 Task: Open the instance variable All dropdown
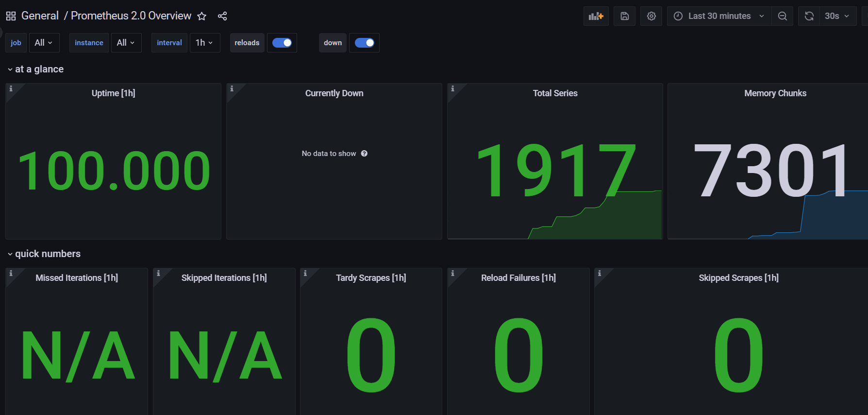click(126, 43)
